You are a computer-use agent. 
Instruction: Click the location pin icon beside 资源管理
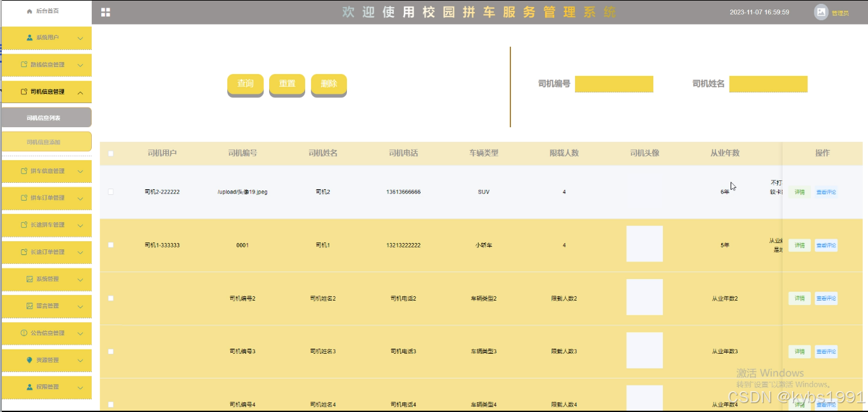30,360
